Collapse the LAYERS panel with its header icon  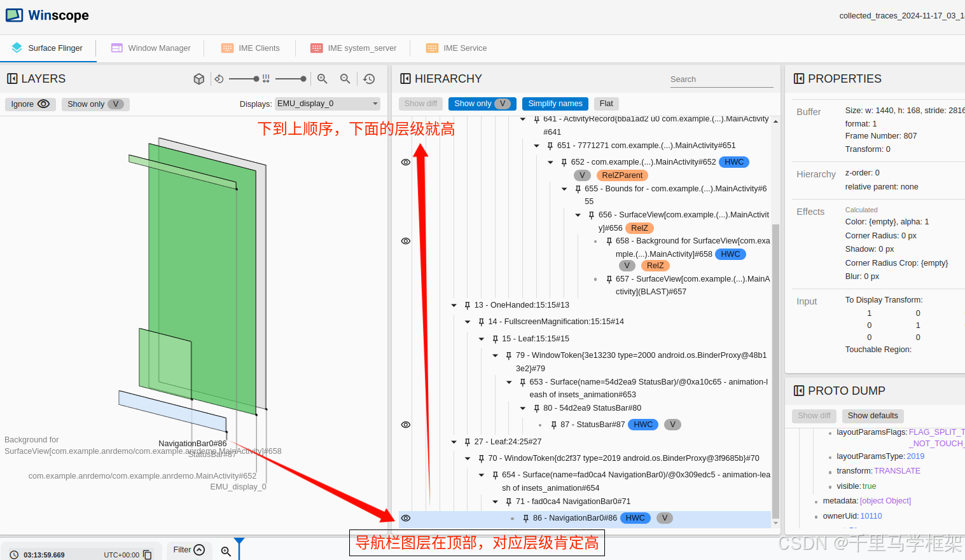[x=12, y=79]
